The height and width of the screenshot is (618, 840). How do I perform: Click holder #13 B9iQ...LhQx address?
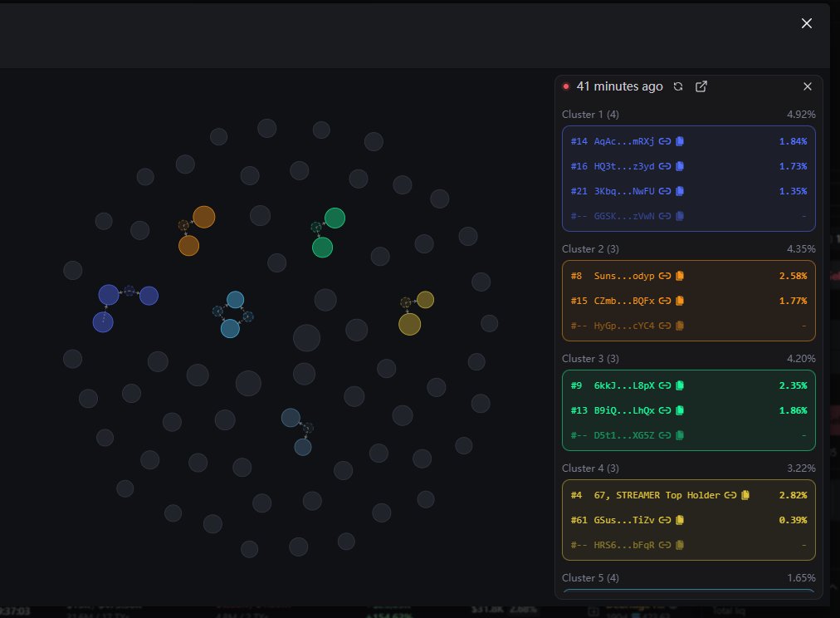click(624, 410)
